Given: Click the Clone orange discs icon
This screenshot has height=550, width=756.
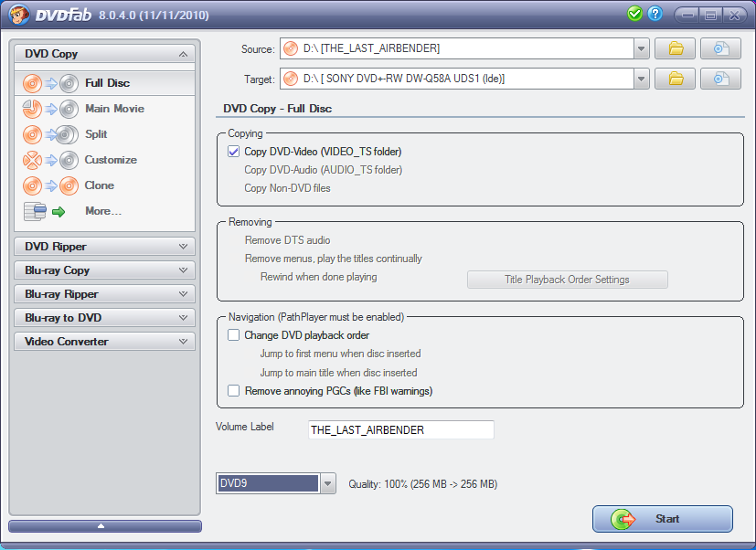Looking at the screenshot, I should click(x=50, y=185).
